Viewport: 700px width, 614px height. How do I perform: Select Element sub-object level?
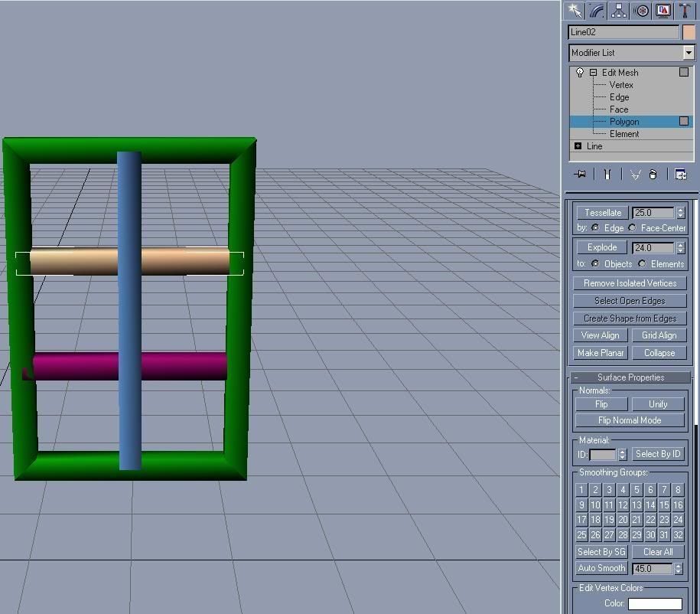pos(623,134)
